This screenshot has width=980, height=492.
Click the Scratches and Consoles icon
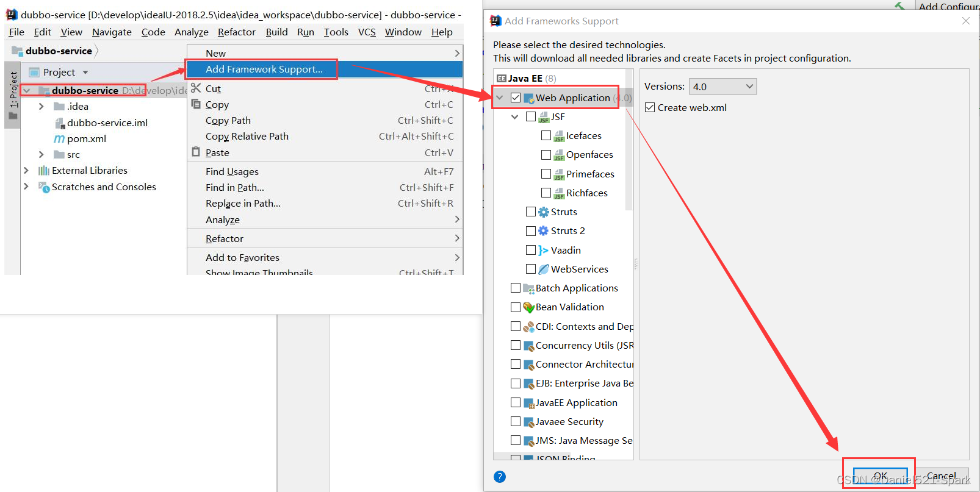pos(44,187)
